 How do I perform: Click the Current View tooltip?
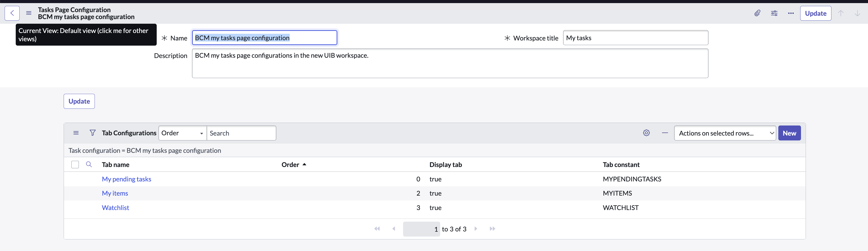[x=86, y=34]
